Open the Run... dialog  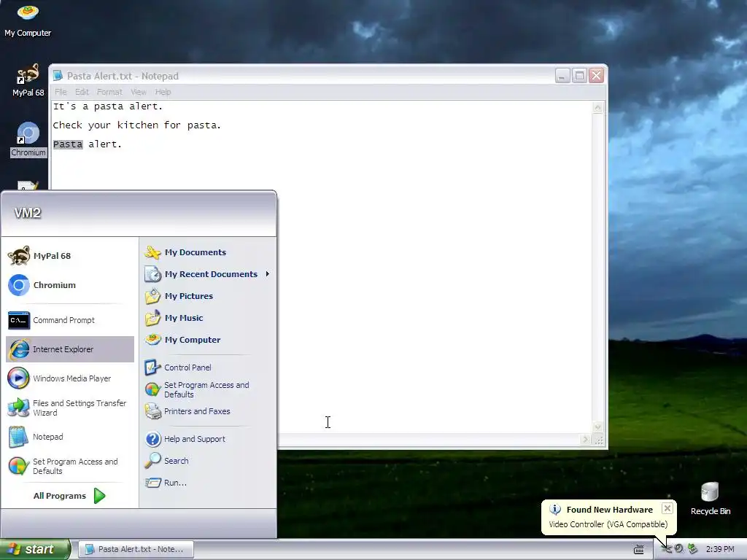208,483
